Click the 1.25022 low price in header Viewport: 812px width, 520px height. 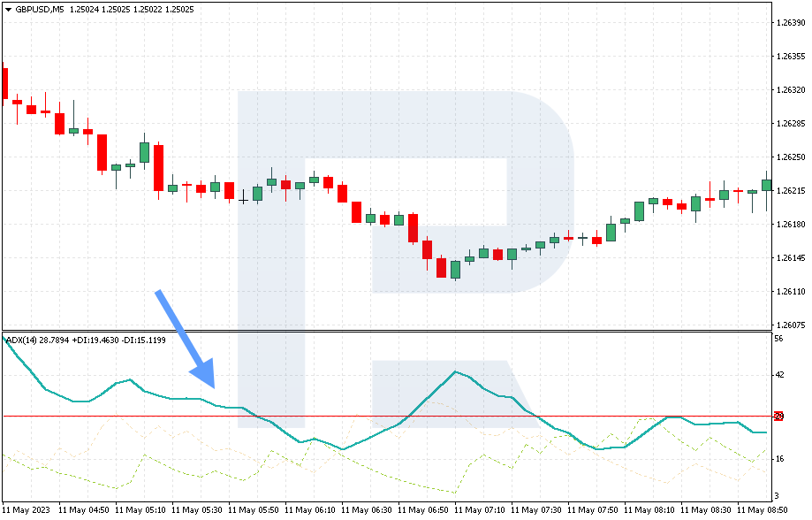[x=147, y=10]
